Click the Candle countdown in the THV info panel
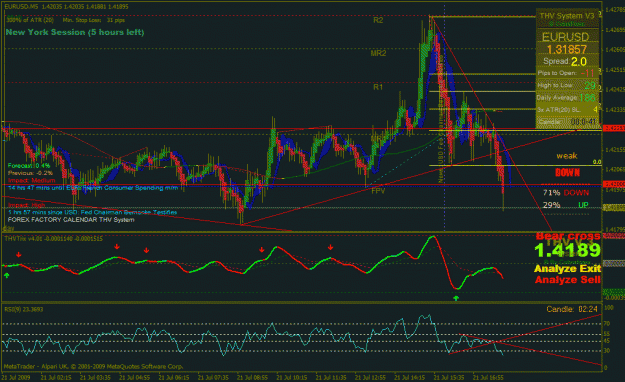The width and height of the screenshot is (625, 382). (567, 122)
